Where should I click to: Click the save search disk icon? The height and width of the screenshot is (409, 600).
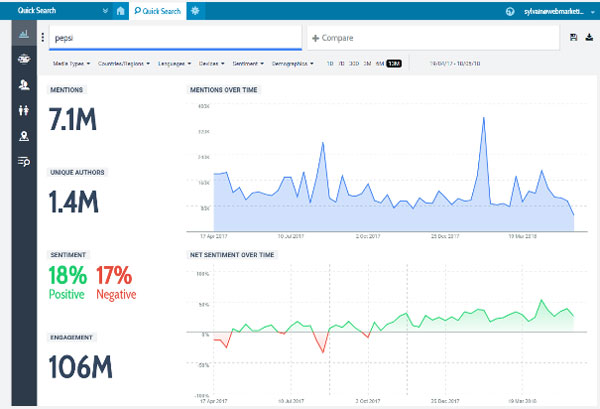(573, 37)
